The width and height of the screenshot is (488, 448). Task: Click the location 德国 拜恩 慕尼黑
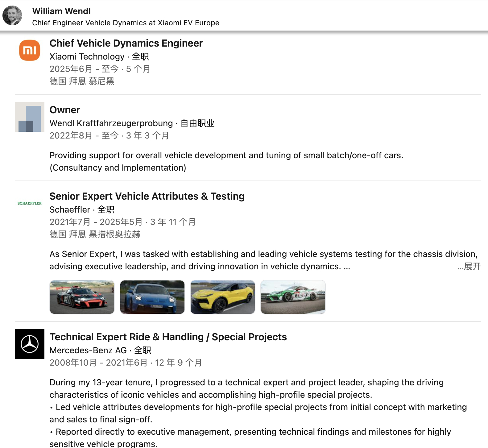pyautogui.click(x=82, y=81)
